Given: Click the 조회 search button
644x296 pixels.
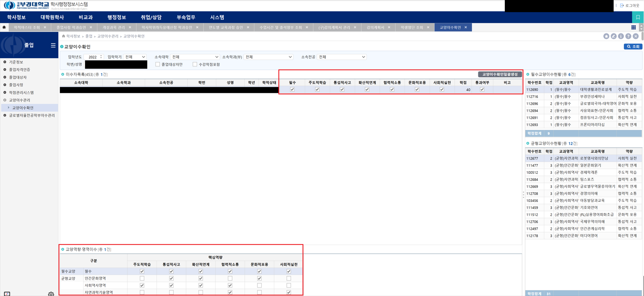Looking at the screenshot, I should pos(633,46).
